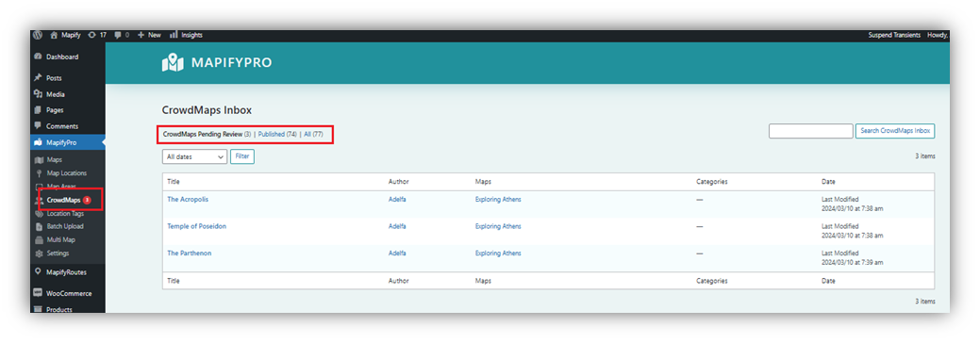Open The Acropolis entry
980x343 pixels.
coord(188,200)
